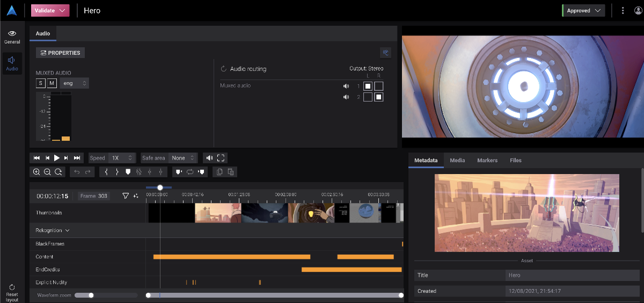Switch to the Markers tab
Screen dimensions: 644x303
click(x=487, y=160)
